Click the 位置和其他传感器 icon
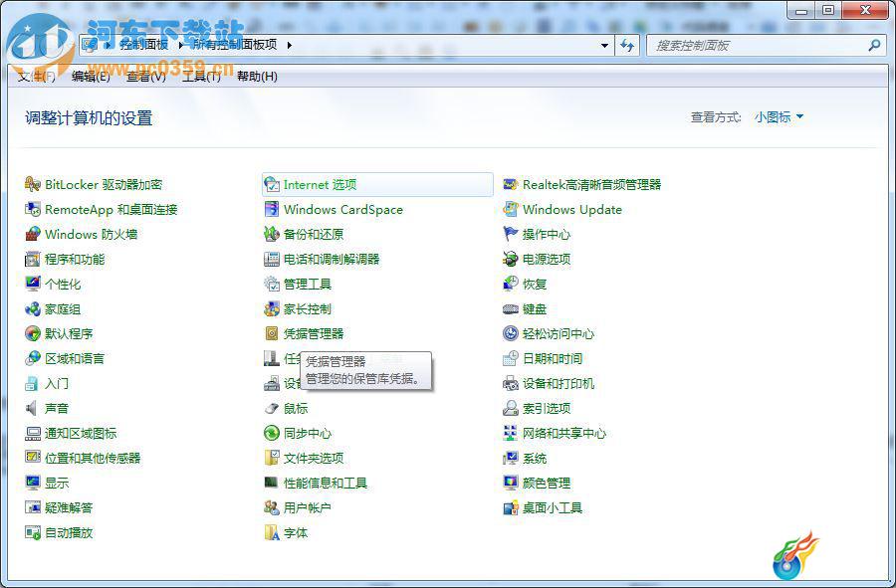The image size is (896, 588). pyautogui.click(x=33, y=458)
